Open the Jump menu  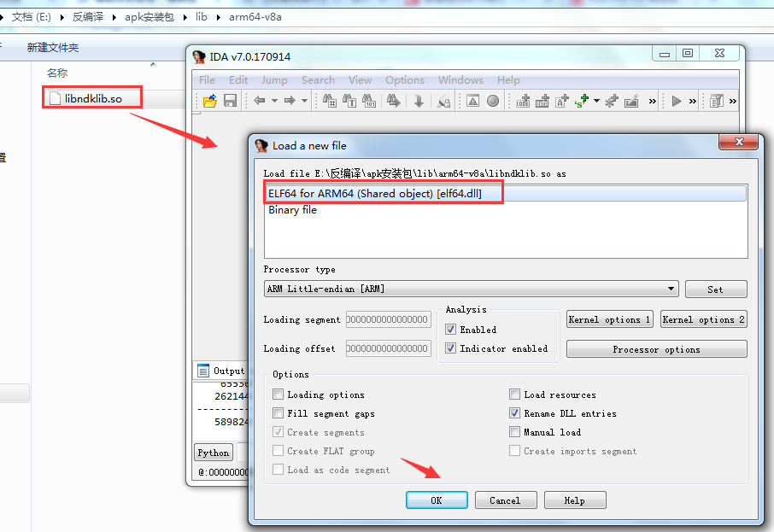(x=274, y=80)
